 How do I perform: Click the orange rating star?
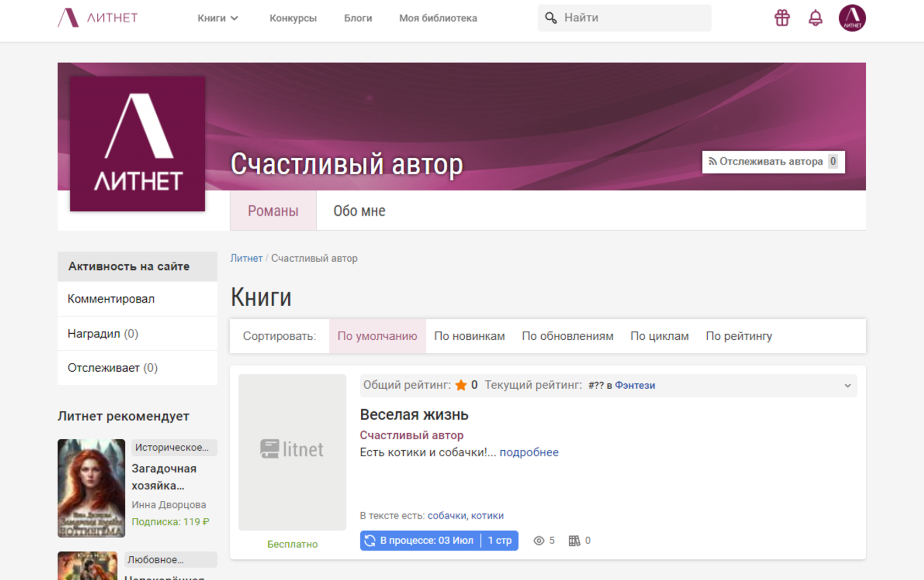coord(461,385)
